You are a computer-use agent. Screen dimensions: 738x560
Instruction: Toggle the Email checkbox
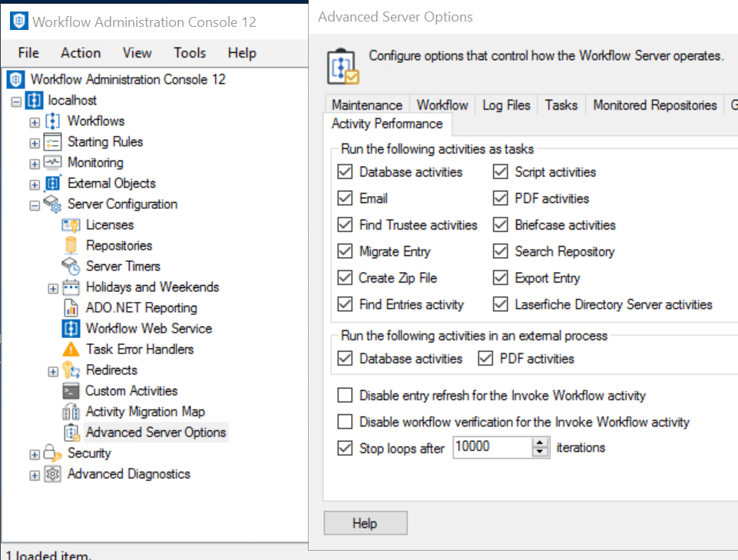[345, 198]
